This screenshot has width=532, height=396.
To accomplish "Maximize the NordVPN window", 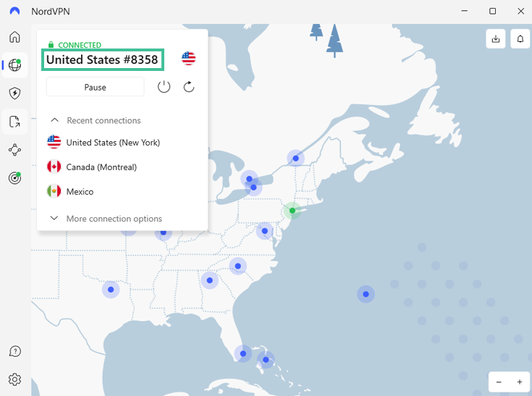I will [x=492, y=11].
